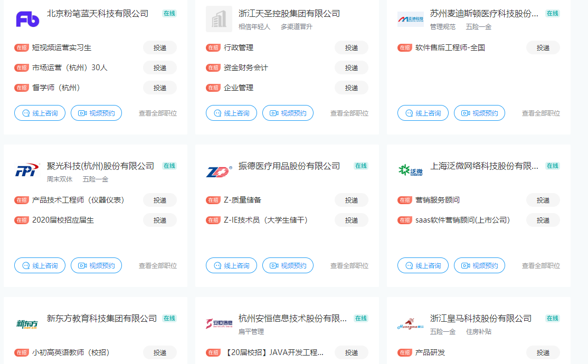View all positions for 上海泛微网络科技
The width and height of the screenshot is (588, 364).
[x=541, y=265]
